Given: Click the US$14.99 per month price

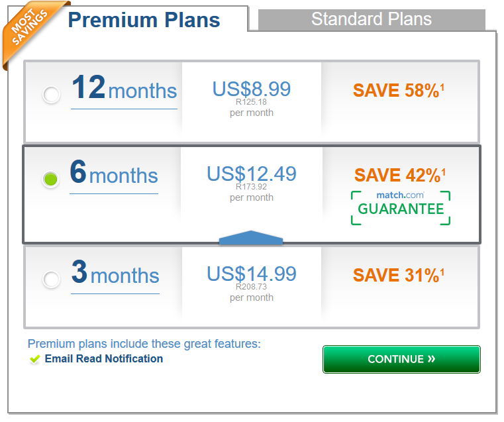Looking at the screenshot, I should 252,283.
